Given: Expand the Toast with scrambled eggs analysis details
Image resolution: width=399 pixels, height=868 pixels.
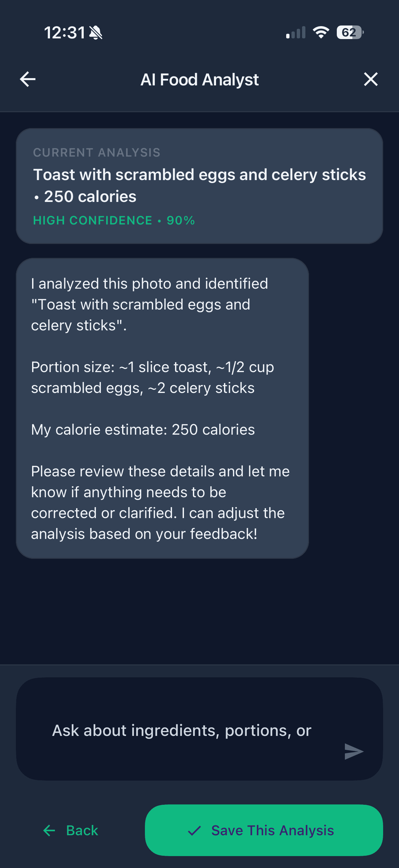Looking at the screenshot, I should (x=199, y=174).
